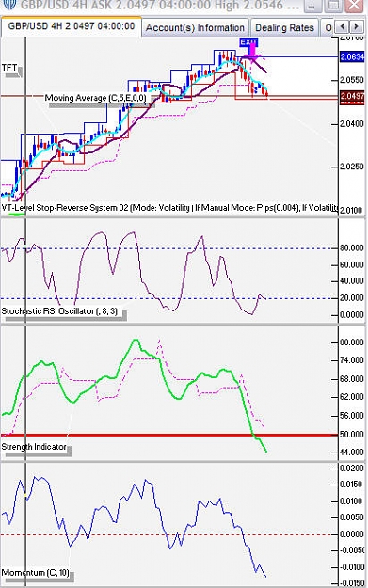
Task: Click the 20.000 level on Stochastic RSI axis
Action: 351,297
